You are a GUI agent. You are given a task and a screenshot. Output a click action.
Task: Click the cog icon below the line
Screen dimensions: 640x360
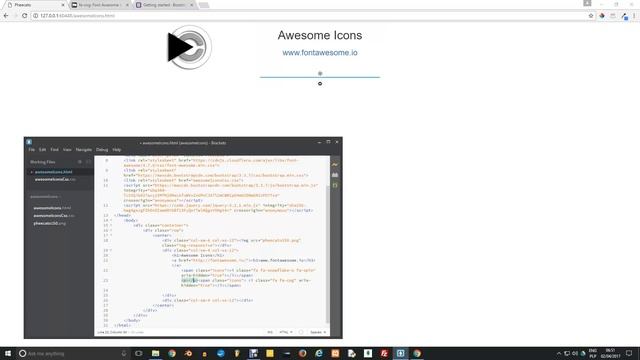pos(320,83)
